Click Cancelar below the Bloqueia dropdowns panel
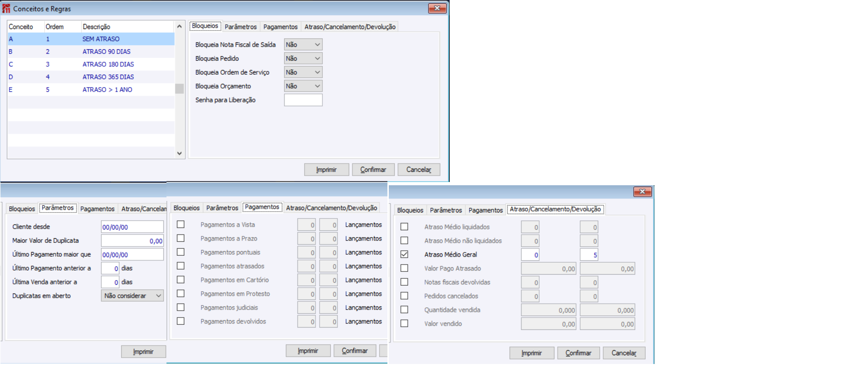 pos(419,170)
